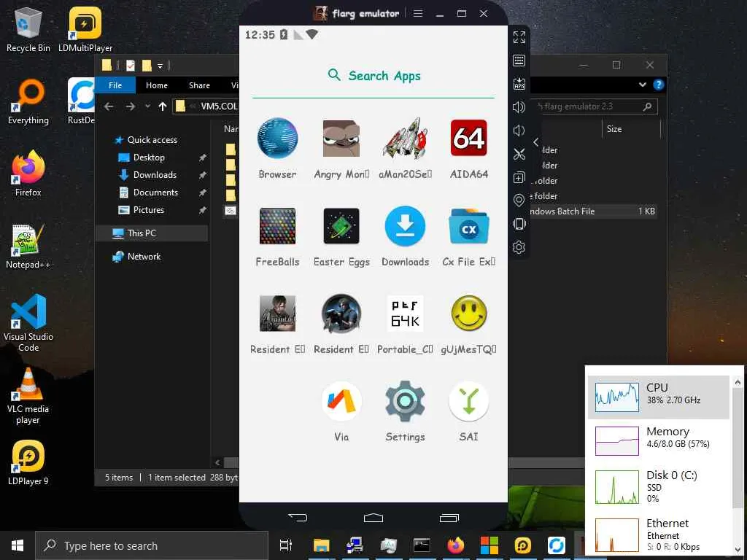Launch the Angry Monkey app
Viewport: 747px width, 560px height.
pyautogui.click(x=341, y=139)
